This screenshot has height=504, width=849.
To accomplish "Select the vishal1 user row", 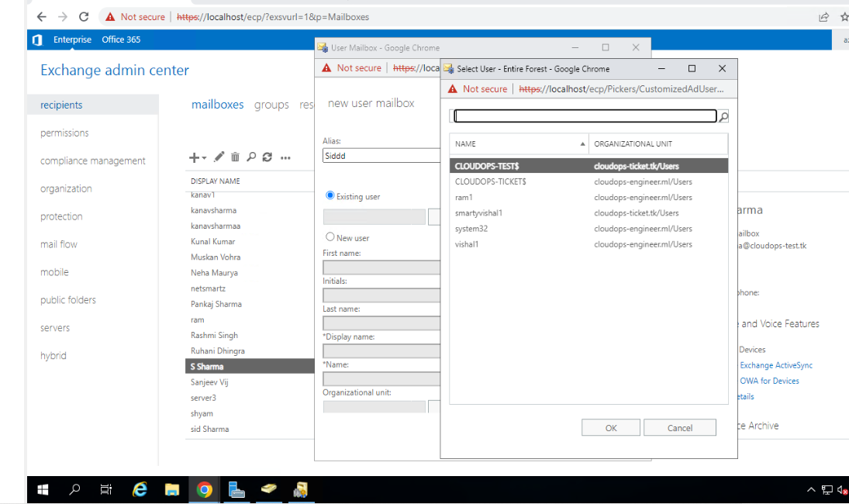I will [588, 245].
